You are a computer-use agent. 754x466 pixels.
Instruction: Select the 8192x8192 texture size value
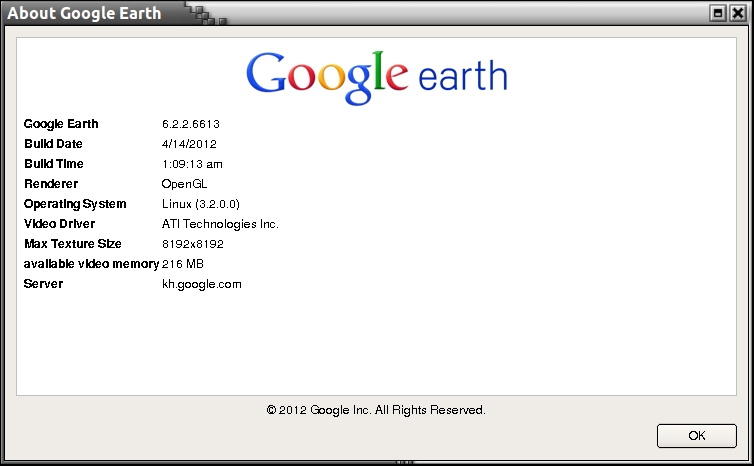point(192,244)
